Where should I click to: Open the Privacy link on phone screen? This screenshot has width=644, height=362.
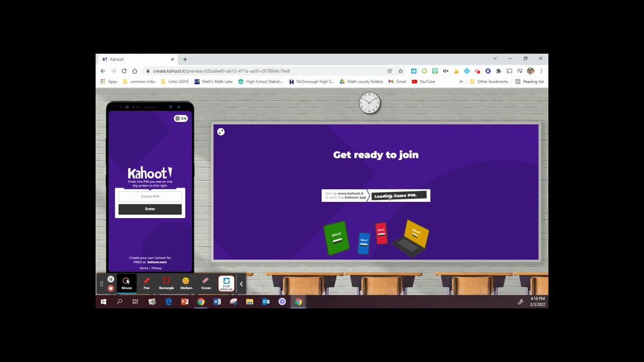click(x=156, y=268)
